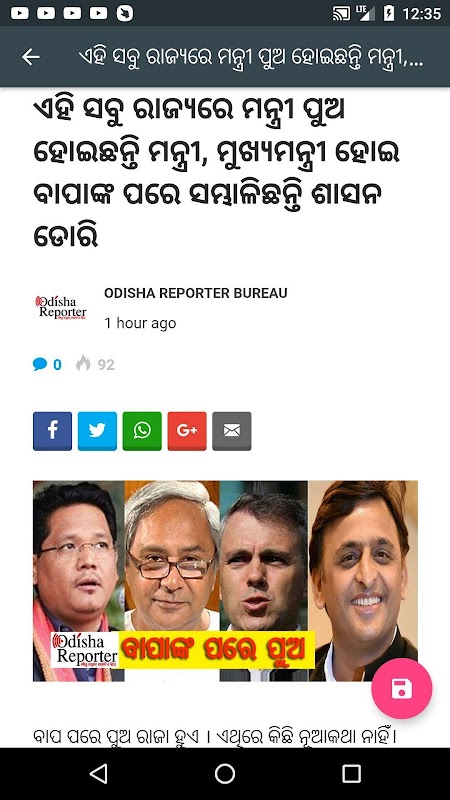Share article on Twitter
Image resolution: width=450 pixels, height=800 pixels.
[97, 431]
